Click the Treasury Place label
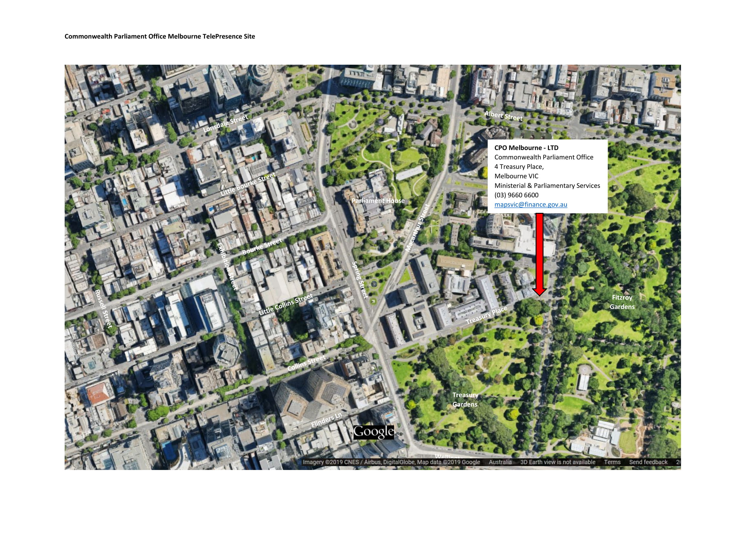 point(486,315)
